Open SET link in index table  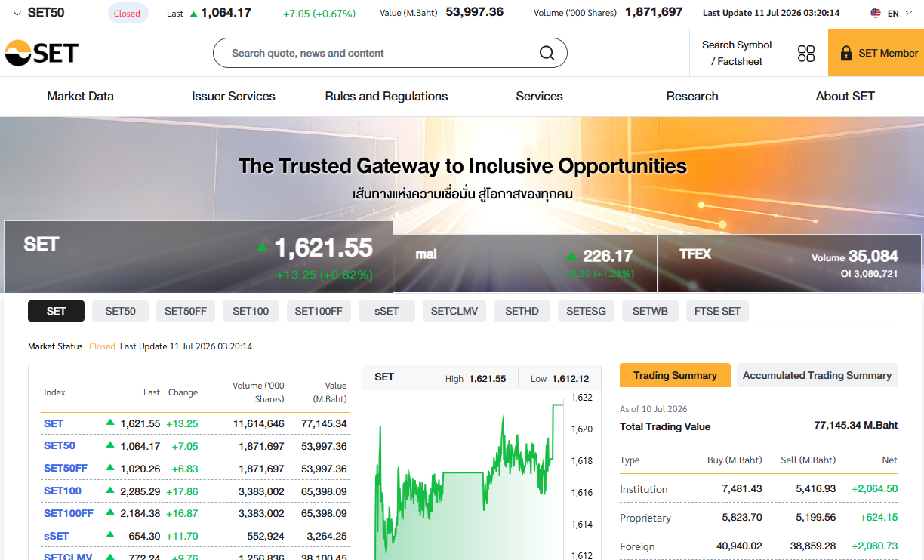pos(54,423)
